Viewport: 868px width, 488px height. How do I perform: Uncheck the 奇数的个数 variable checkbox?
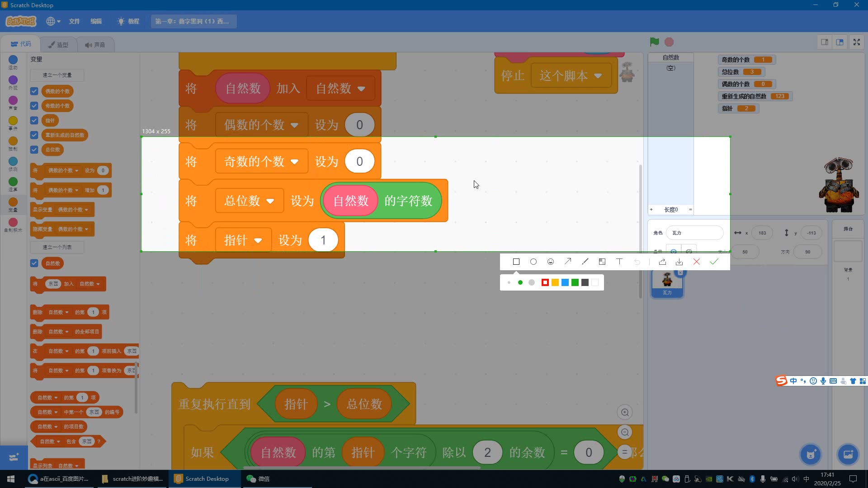tap(34, 106)
